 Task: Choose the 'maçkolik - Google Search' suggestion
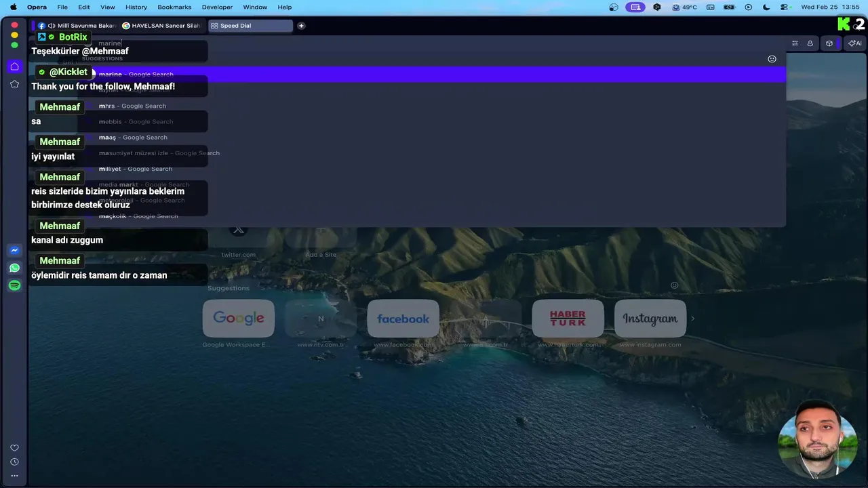432,216
